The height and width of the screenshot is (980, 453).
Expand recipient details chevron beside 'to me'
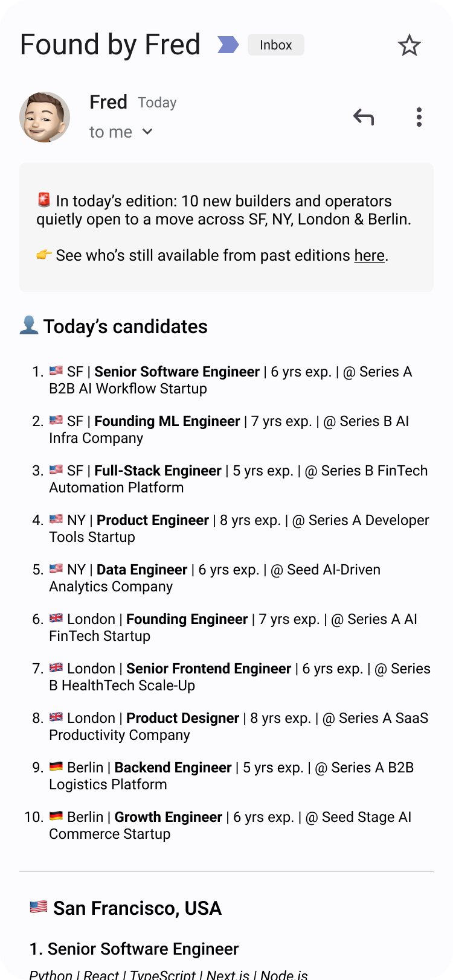147,132
